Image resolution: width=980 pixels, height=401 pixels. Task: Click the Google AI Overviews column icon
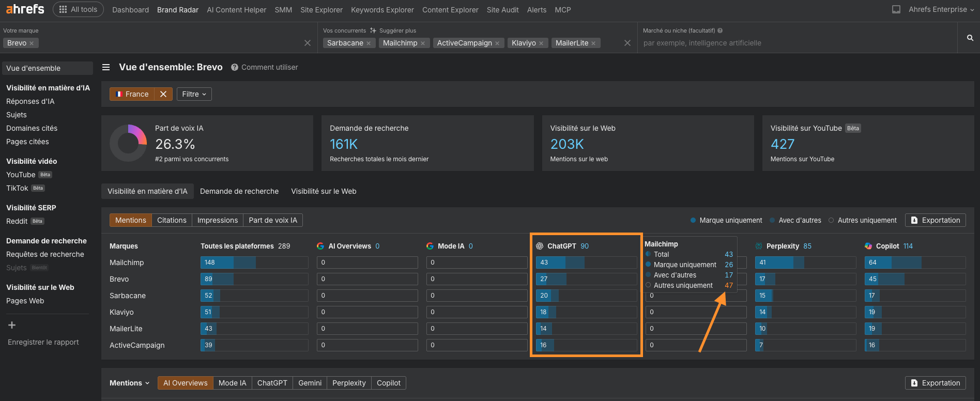[320, 246]
